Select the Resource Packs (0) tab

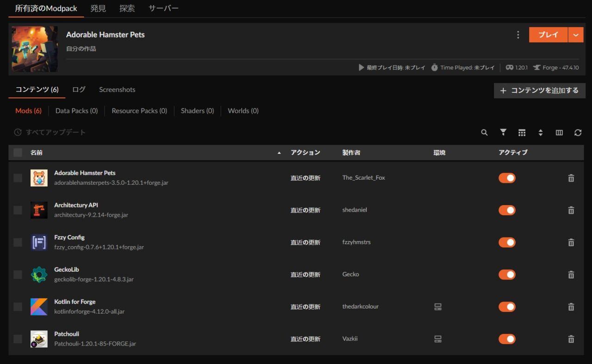click(139, 111)
